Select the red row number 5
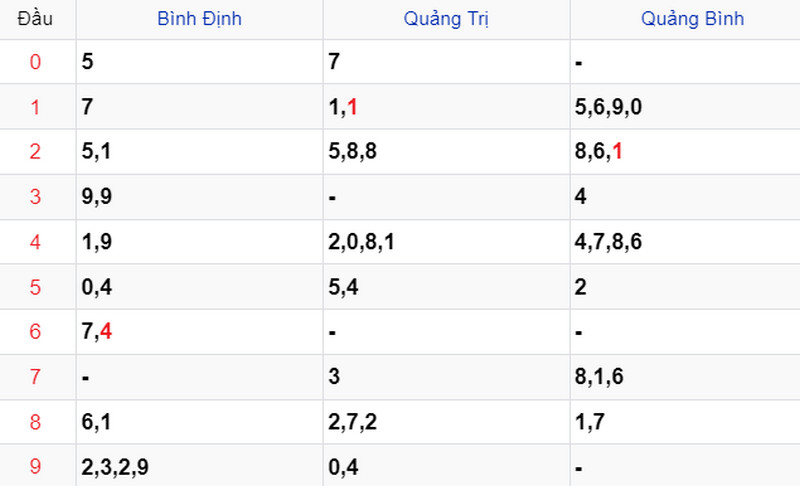The image size is (800, 486). coord(35,287)
